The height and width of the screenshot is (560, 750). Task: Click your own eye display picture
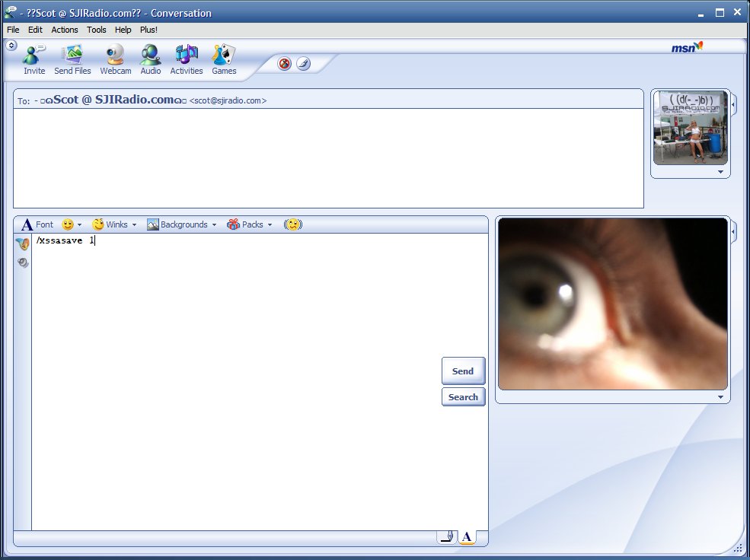coord(613,304)
